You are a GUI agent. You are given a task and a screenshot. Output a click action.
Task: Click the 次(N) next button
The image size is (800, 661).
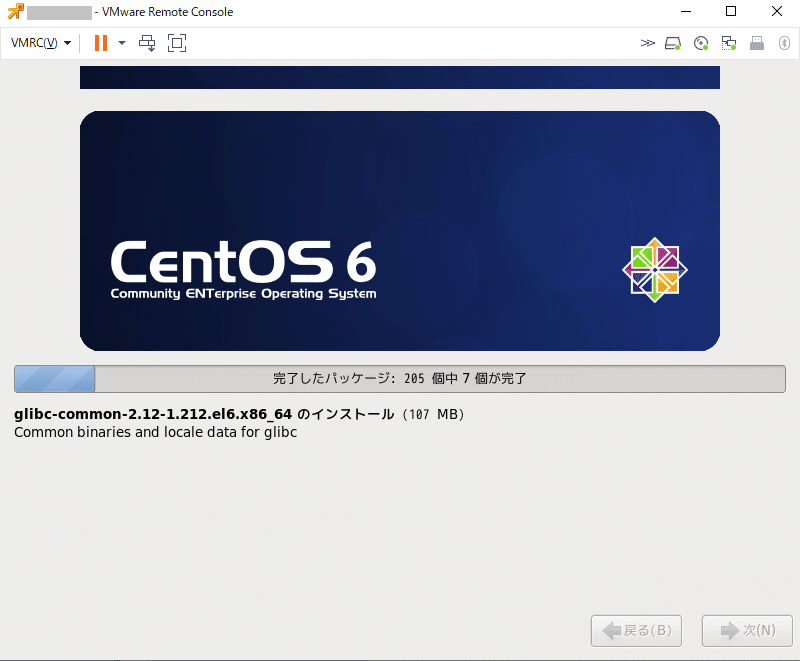click(747, 630)
